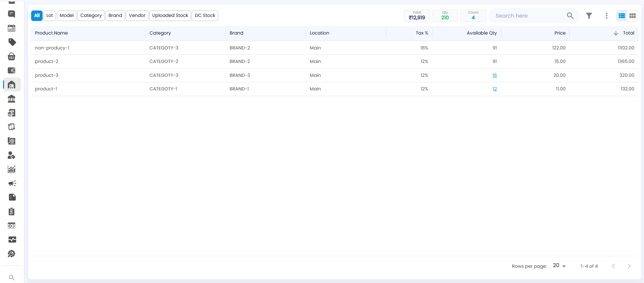Viewport: 644px width, 283px height.
Task: Select the Vendor tab
Action: pyautogui.click(x=137, y=16)
